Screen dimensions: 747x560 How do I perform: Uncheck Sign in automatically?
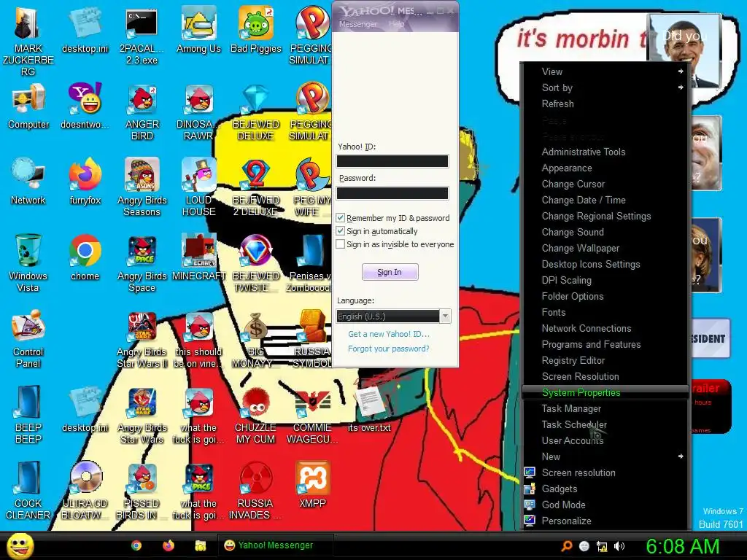click(340, 231)
